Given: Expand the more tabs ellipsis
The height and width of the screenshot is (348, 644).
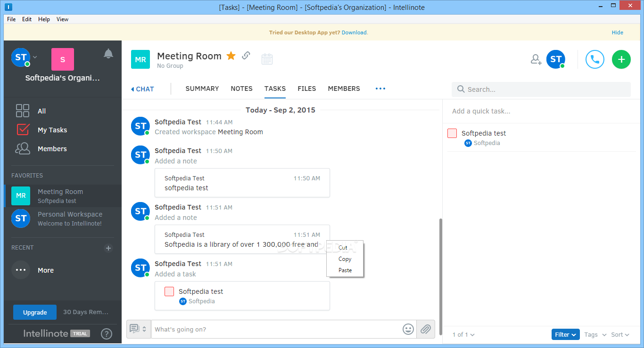Looking at the screenshot, I should [380, 89].
